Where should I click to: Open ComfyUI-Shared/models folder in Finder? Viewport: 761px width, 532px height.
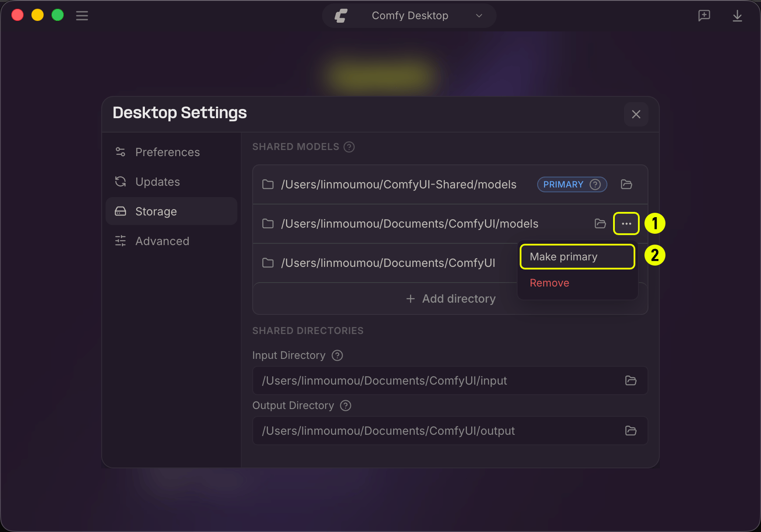pos(627,184)
